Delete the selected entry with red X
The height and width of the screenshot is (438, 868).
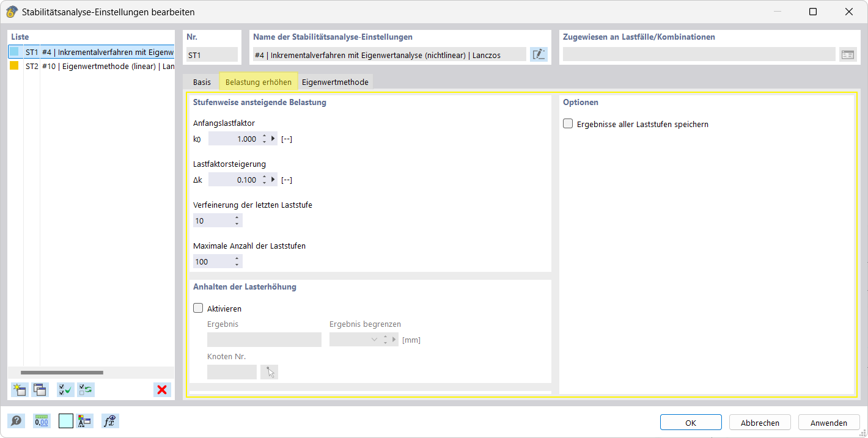point(162,389)
